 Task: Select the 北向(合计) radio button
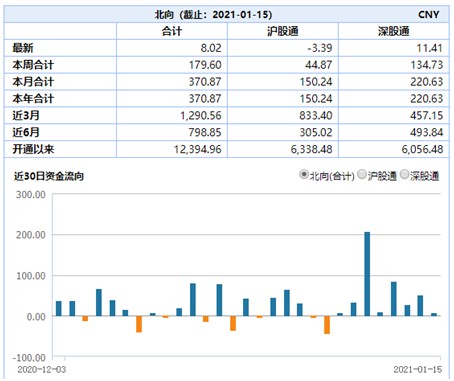303,174
